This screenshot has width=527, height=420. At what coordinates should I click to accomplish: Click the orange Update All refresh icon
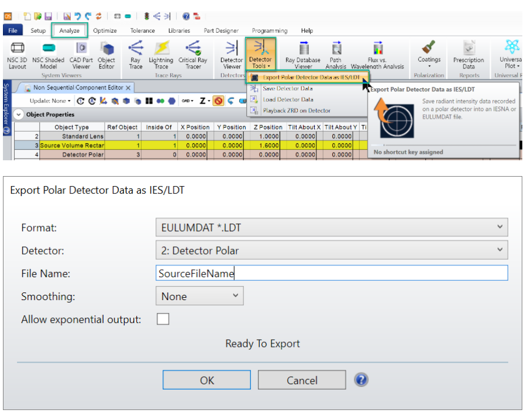(x=99, y=16)
